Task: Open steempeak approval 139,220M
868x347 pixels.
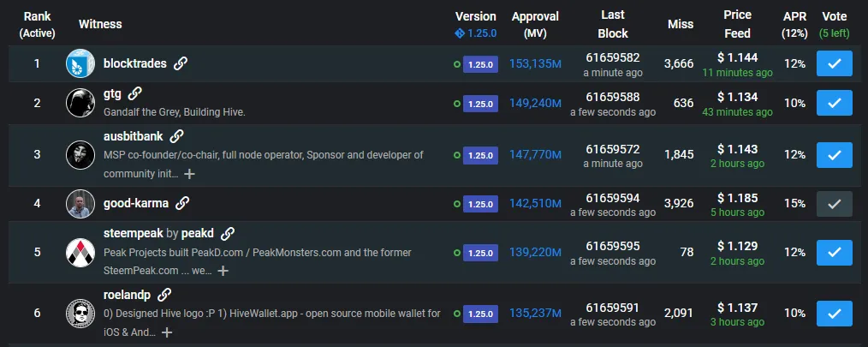Action: (535, 252)
